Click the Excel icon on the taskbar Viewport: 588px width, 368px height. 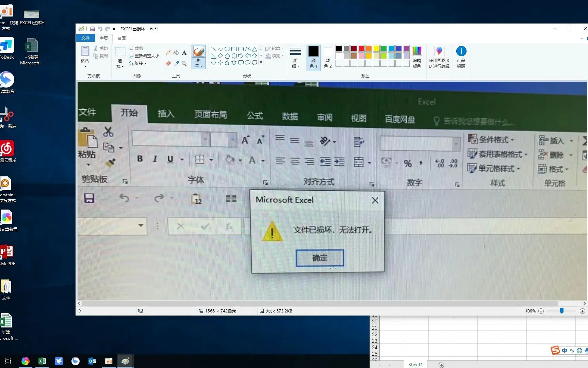point(42,361)
